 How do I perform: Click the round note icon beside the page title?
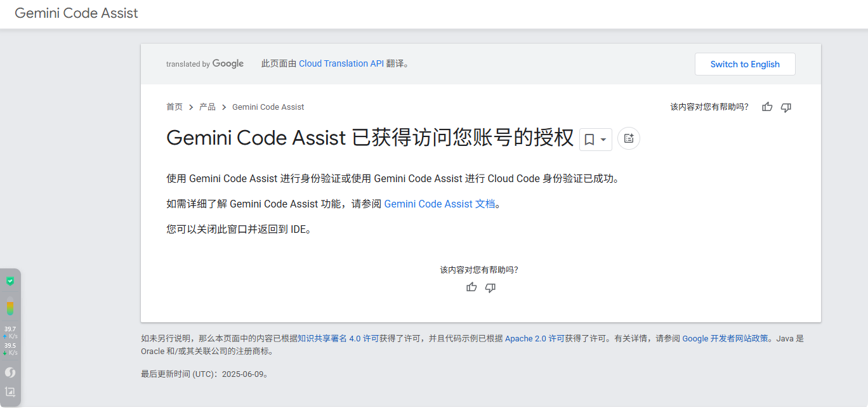click(x=629, y=138)
